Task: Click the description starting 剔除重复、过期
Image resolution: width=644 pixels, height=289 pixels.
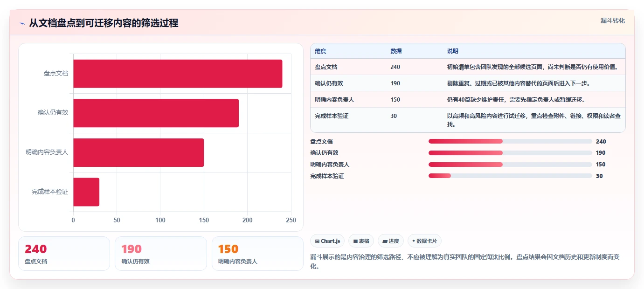Action: (x=518, y=83)
